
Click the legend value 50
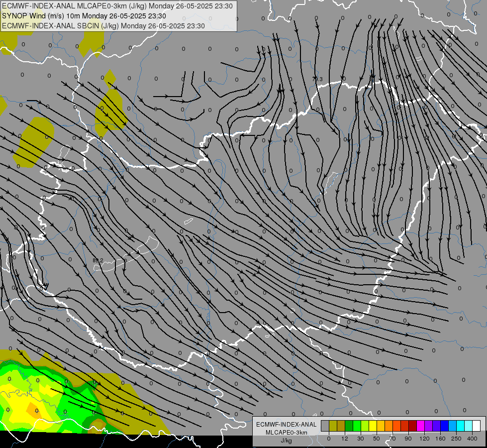click(377, 439)
